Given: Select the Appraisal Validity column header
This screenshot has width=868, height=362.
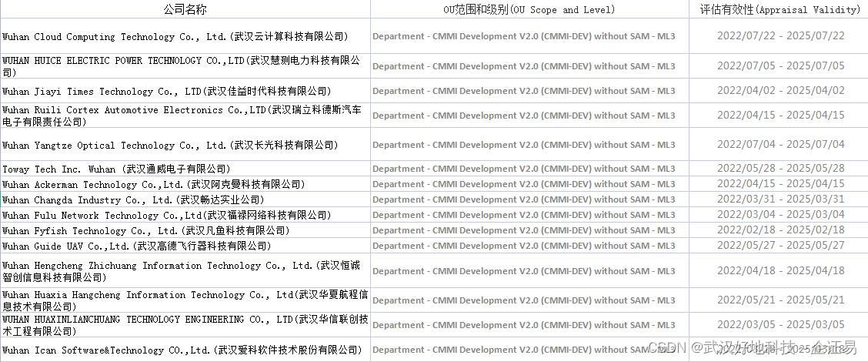Looking at the screenshot, I should coord(779,9).
